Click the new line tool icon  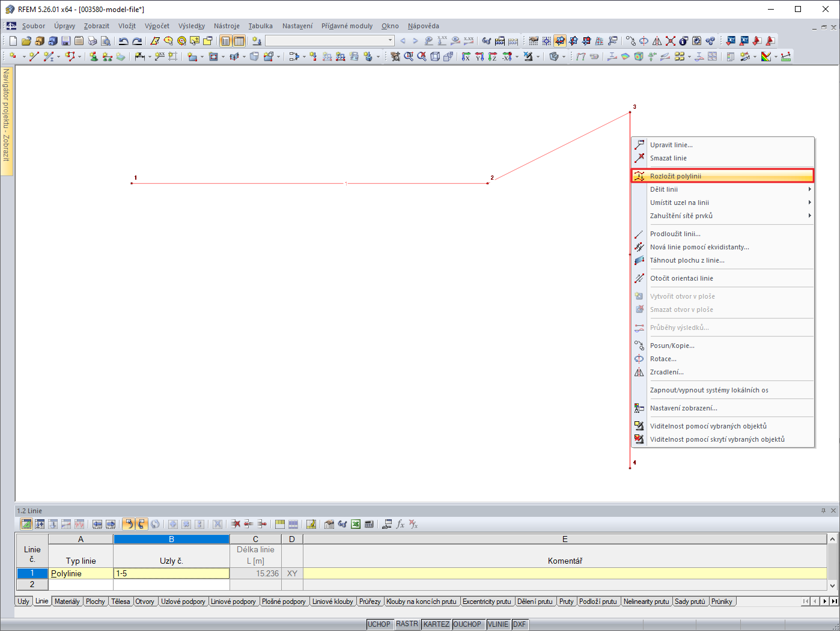(x=34, y=56)
